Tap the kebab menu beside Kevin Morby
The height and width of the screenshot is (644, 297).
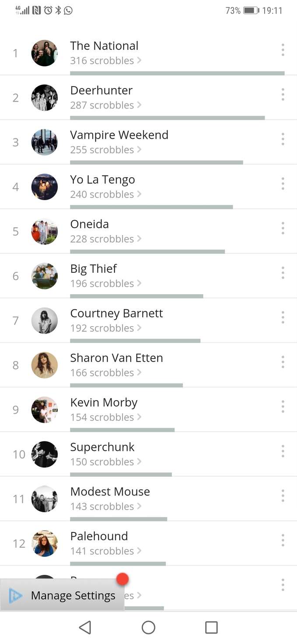283,407
